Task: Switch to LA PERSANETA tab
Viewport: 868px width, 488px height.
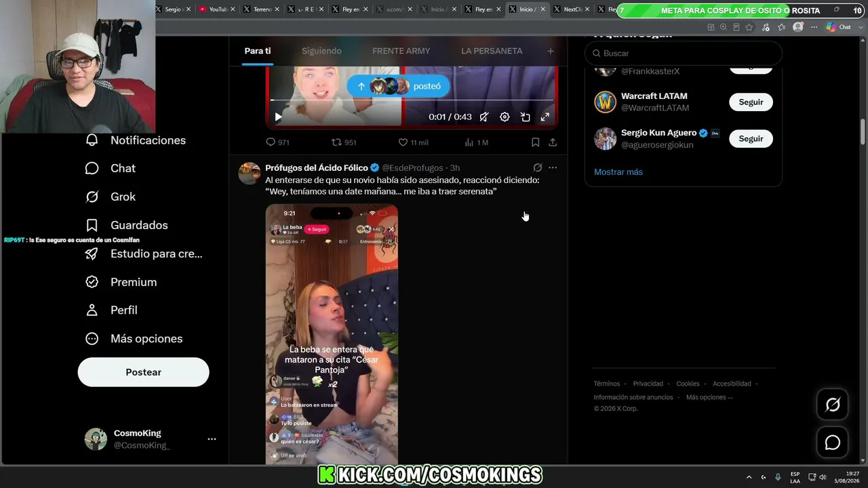Action: 492,51
